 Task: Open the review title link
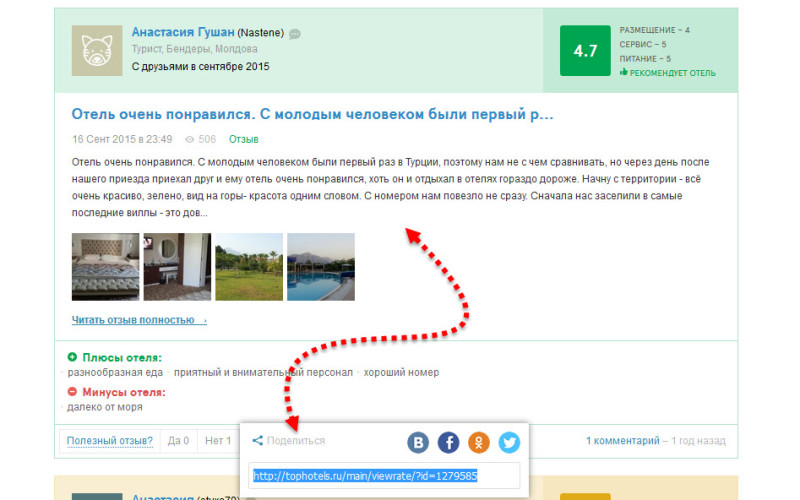[312, 114]
